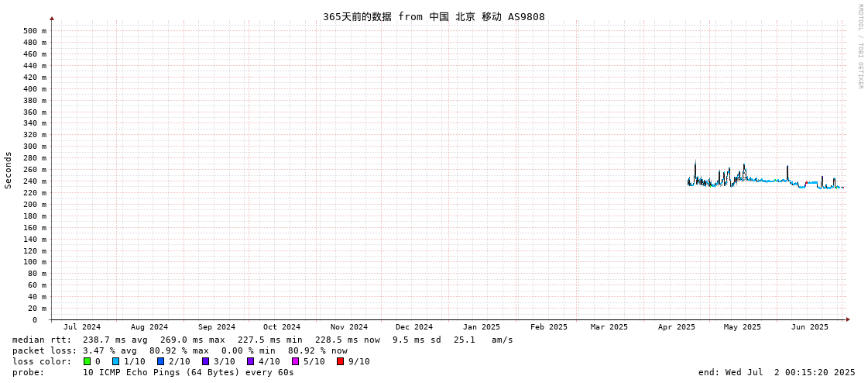The width and height of the screenshot is (868, 383).
Task: Click the packet loss 3.47 % avg value
Action: pos(110,350)
